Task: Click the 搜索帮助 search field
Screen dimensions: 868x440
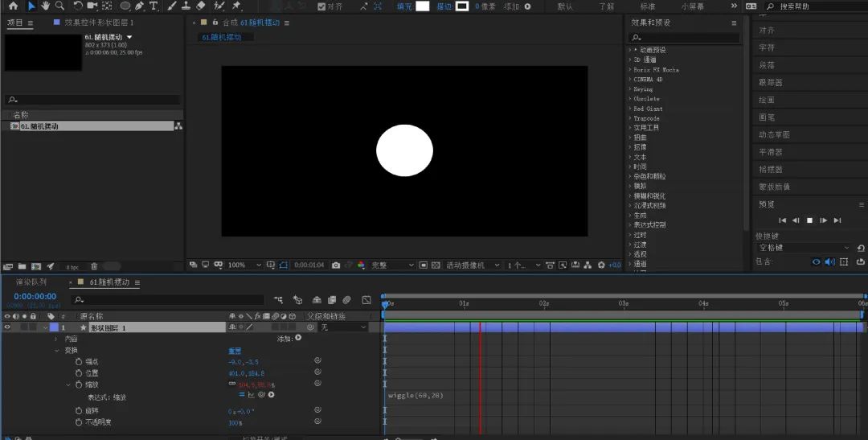Action: pyautogui.click(x=816, y=6)
